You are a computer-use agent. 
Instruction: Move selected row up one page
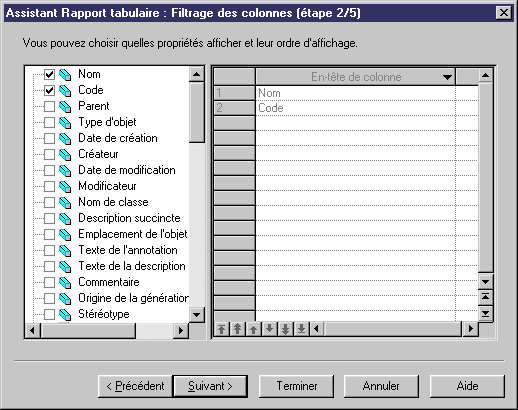pos(237,329)
